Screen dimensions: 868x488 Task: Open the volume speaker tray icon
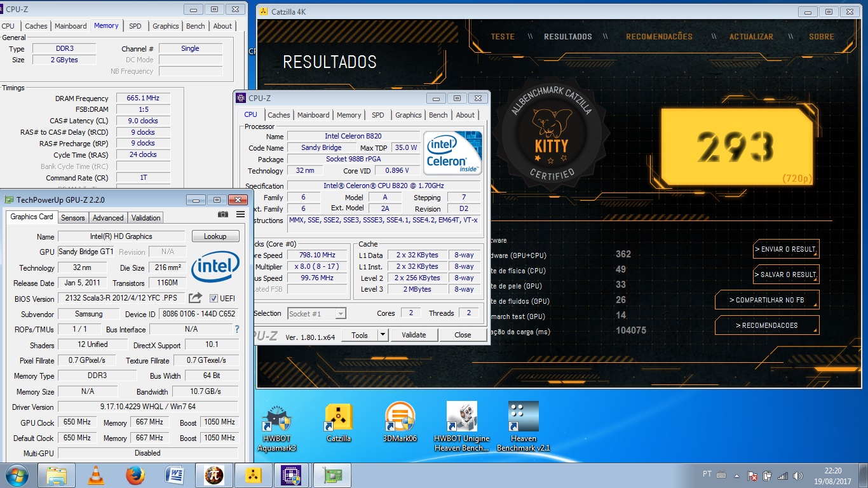click(x=797, y=475)
